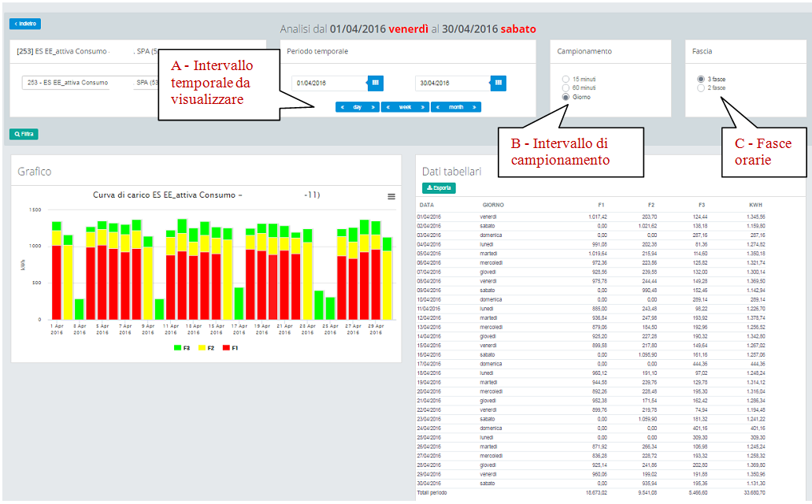Click the left arrow of the day navigator
812x504 pixels.
tap(342, 106)
